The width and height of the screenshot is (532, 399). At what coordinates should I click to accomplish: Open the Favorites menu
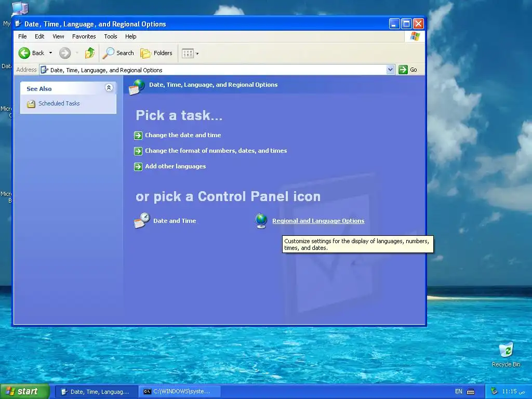tap(84, 36)
